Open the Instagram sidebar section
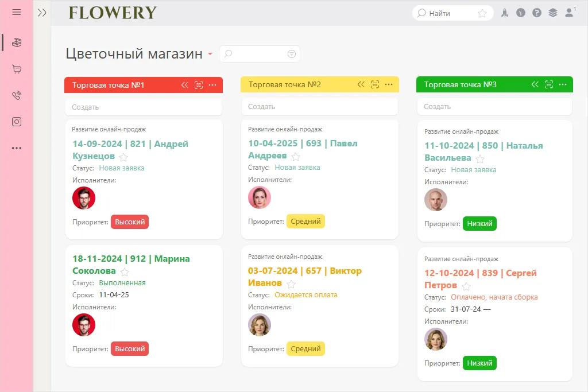Viewport: 588px width, 392px height. coord(17,122)
